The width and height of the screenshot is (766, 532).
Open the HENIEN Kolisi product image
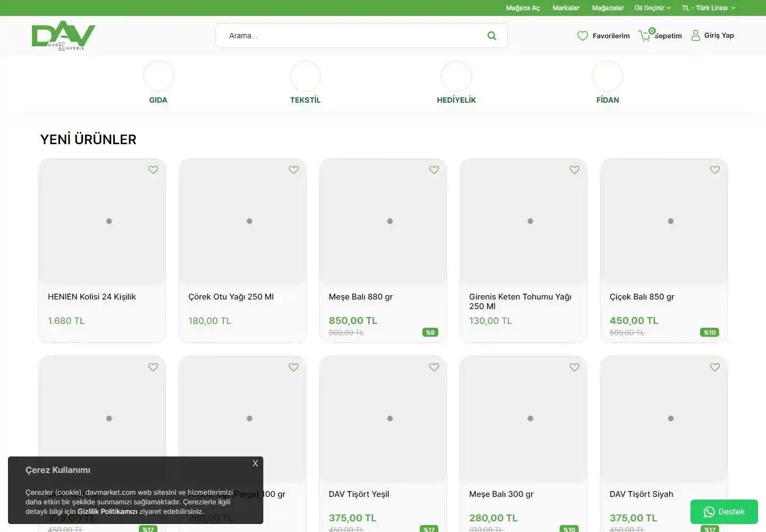(x=102, y=221)
